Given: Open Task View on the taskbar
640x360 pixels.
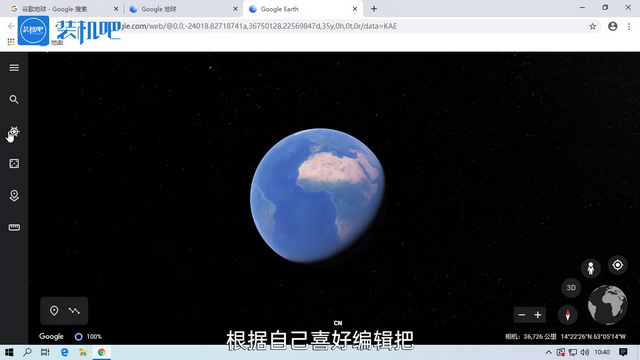Looking at the screenshot, I should 45,352.
